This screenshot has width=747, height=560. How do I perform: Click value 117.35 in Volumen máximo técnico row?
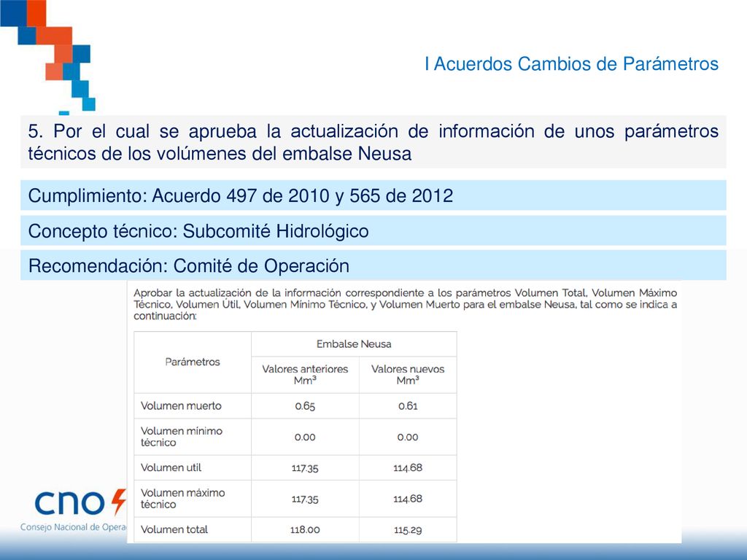coord(305,499)
